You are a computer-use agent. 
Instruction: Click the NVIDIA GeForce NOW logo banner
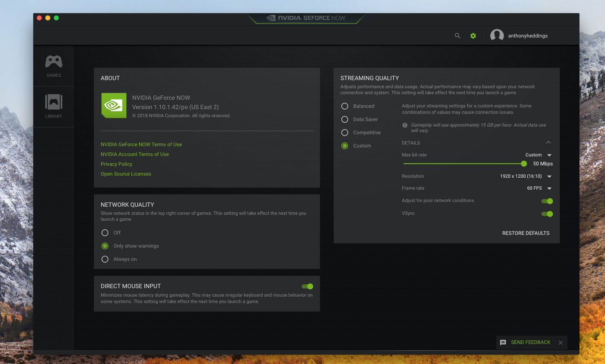coord(306,18)
